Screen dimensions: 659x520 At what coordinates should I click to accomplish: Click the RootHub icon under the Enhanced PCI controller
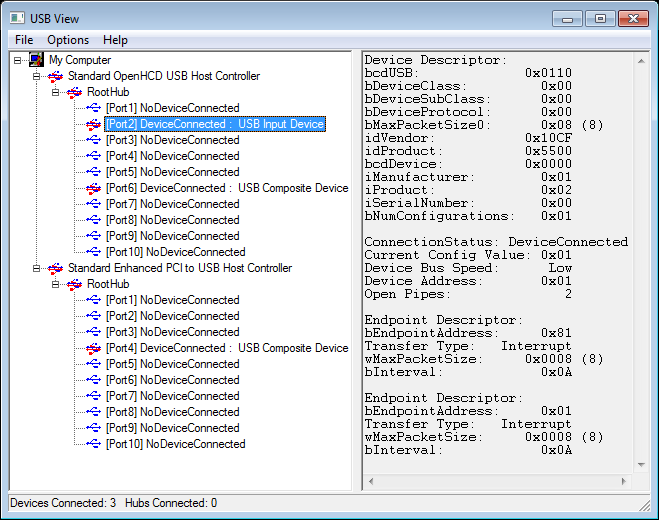[74, 285]
